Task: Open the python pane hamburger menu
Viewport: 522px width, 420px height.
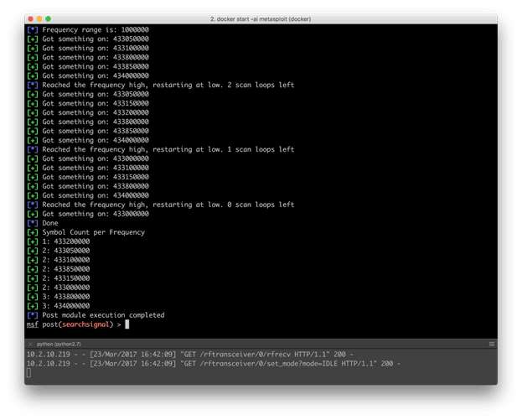Action: [x=492, y=344]
